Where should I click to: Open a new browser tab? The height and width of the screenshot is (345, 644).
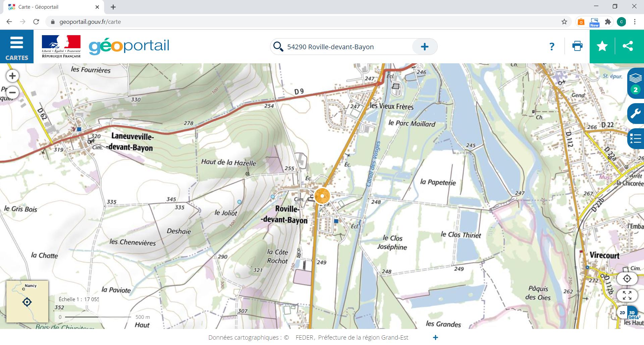click(x=113, y=7)
